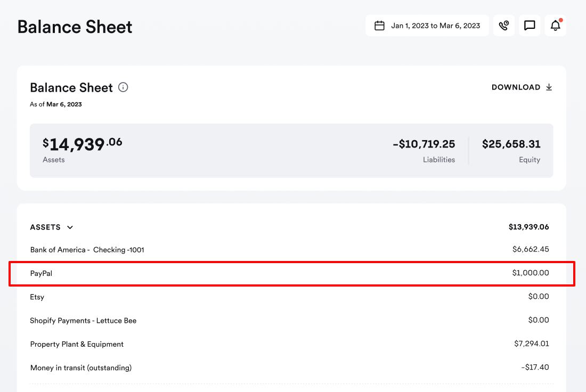Click the ASSETS chevron icon
The height and width of the screenshot is (392, 586).
[70, 227]
